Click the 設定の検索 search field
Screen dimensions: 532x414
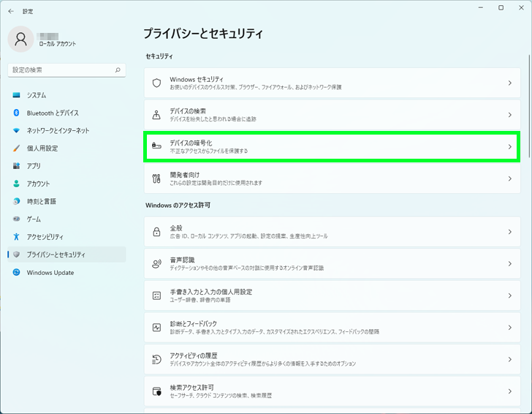tap(66, 70)
